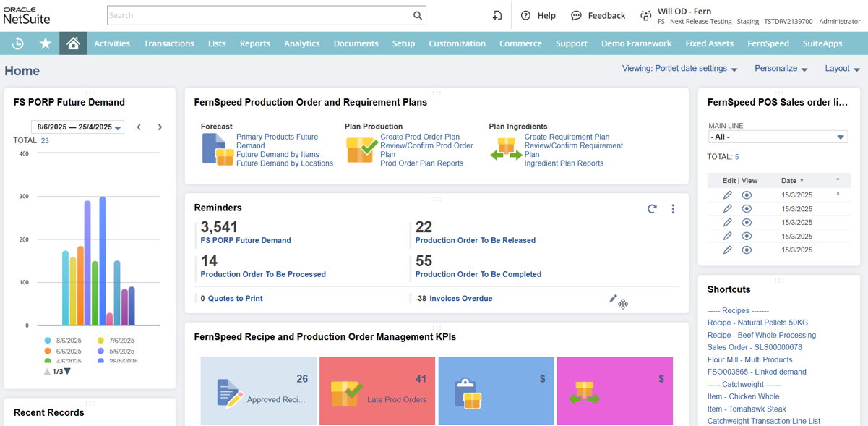
Task: Open the Shortcuts star icon menu
Action: point(46,43)
